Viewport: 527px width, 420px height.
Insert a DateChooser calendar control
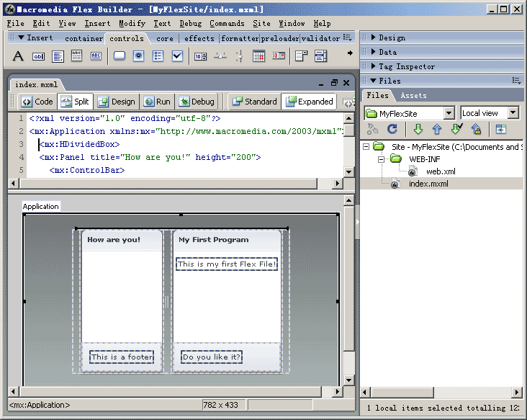click(258, 55)
